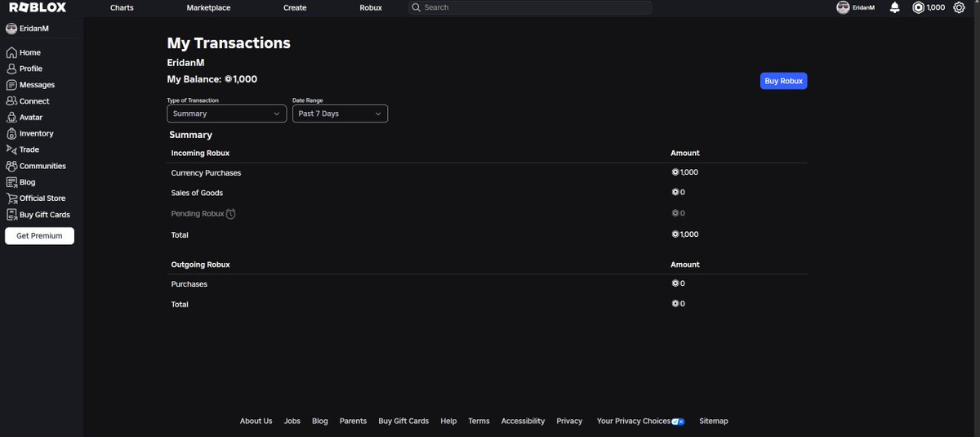Click the Inventory backpack icon in the sidebar
980x437 pixels.
pos(11,133)
